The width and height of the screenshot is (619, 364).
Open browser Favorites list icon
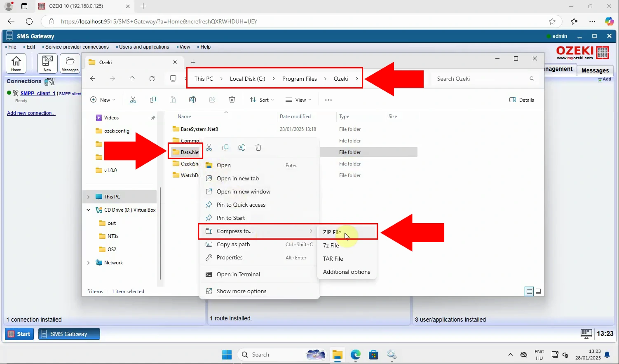click(574, 21)
